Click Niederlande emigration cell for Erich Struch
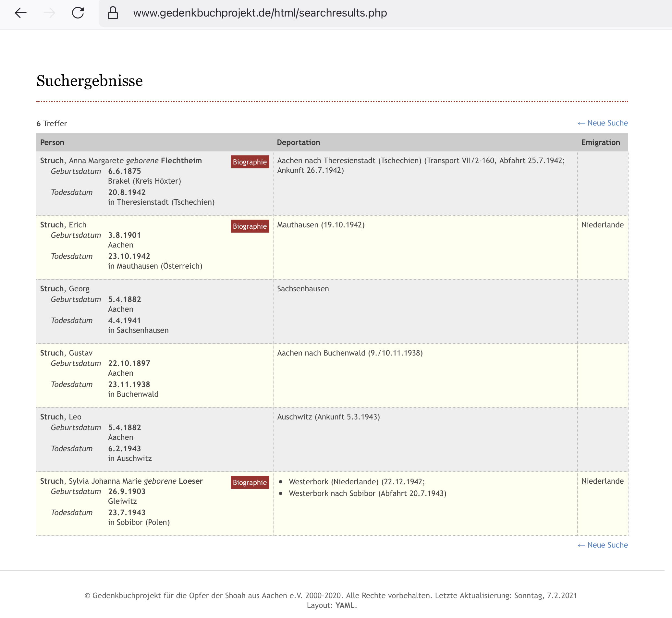This screenshot has width=672, height=618. [x=602, y=225]
